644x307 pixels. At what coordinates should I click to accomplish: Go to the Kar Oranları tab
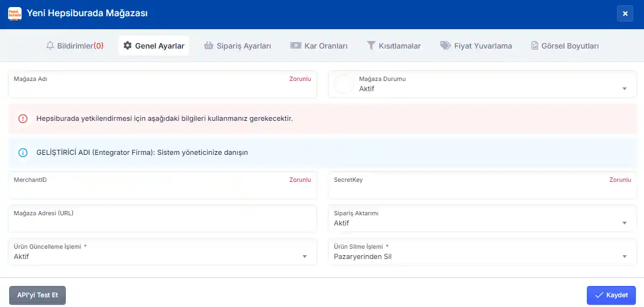pos(319,46)
